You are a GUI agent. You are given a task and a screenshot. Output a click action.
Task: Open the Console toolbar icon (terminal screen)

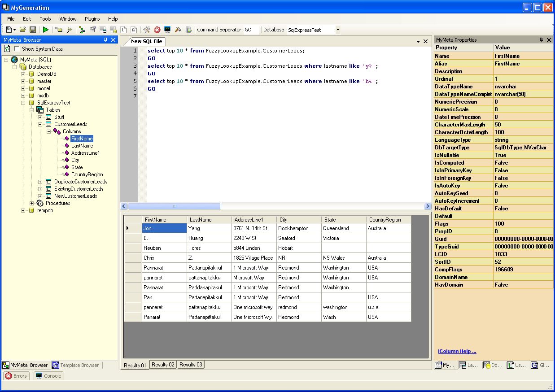167,30
